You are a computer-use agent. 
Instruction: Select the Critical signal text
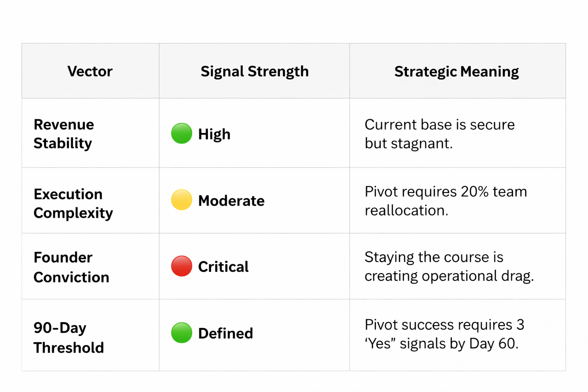pos(223,267)
